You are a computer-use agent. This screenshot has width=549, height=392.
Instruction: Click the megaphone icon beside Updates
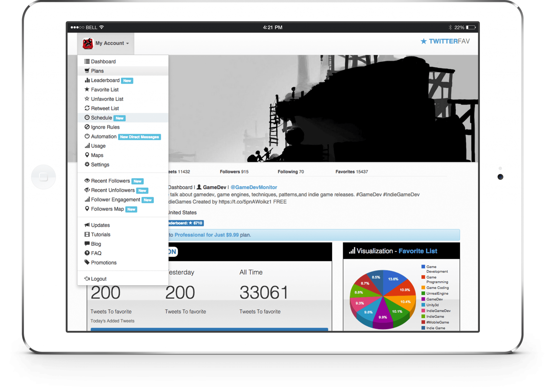coord(87,225)
